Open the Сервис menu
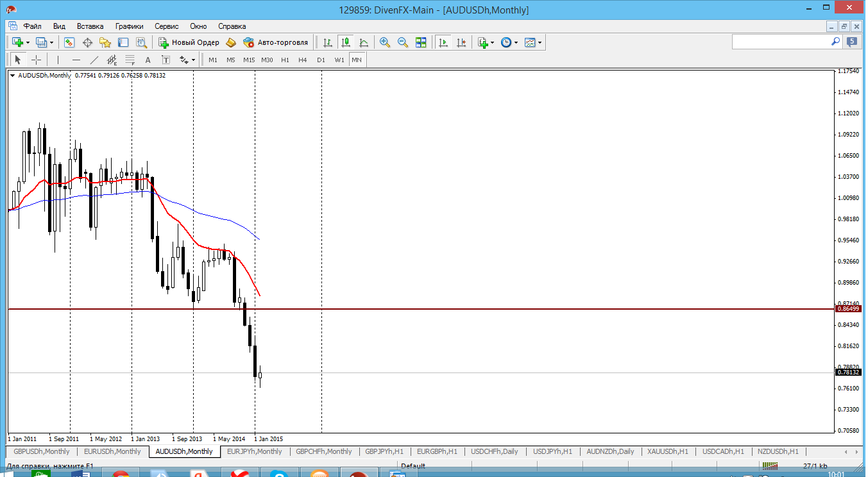Viewport: 868px width, 477px height. click(x=167, y=26)
